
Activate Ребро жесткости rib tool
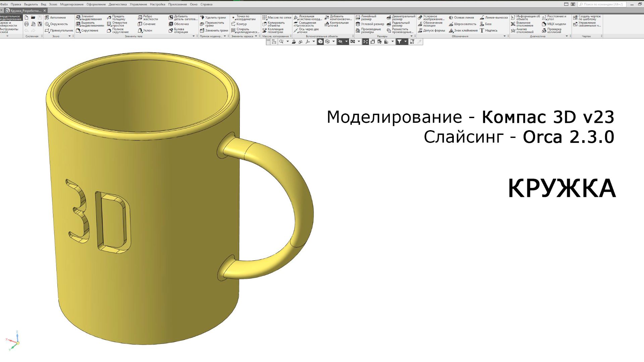pyautogui.click(x=148, y=18)
